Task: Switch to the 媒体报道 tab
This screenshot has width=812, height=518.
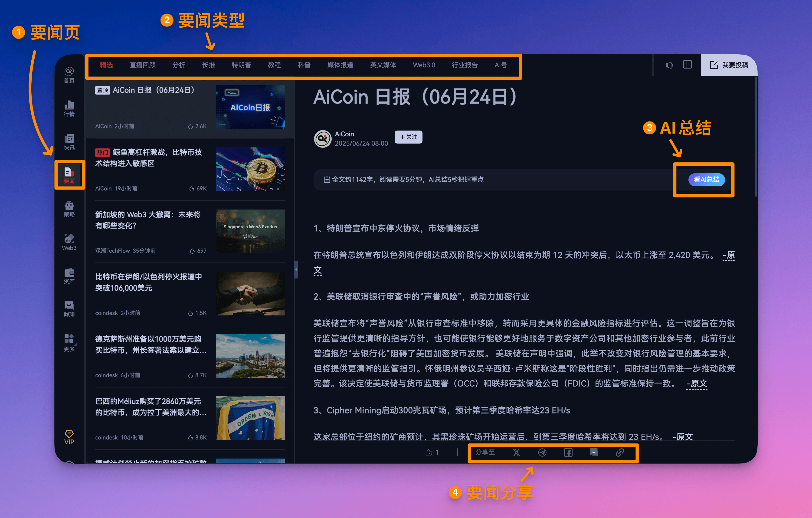Action: click(x=340, y=65)
